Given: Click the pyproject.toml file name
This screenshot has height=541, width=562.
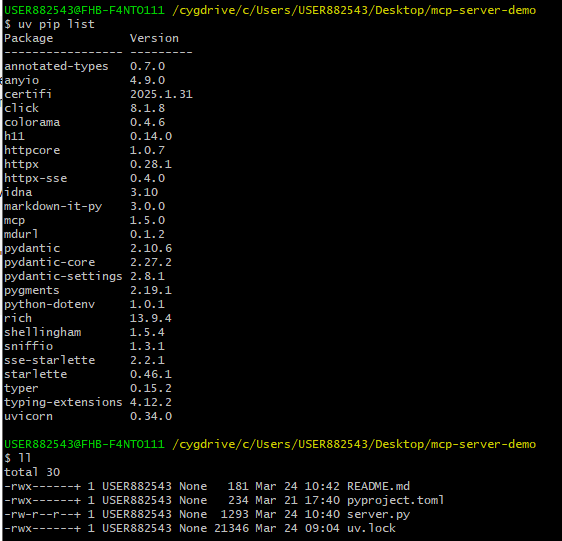Looking at the screenshot, I should [395, 500].
